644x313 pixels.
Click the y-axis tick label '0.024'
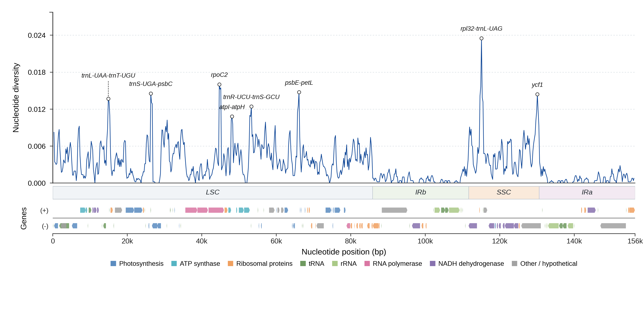[x=37, y=35]
